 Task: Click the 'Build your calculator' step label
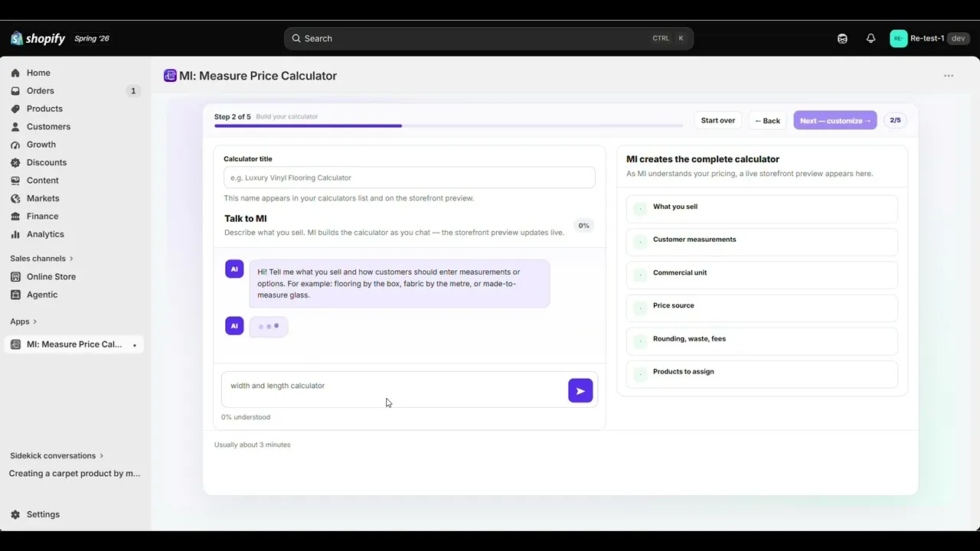287,117
